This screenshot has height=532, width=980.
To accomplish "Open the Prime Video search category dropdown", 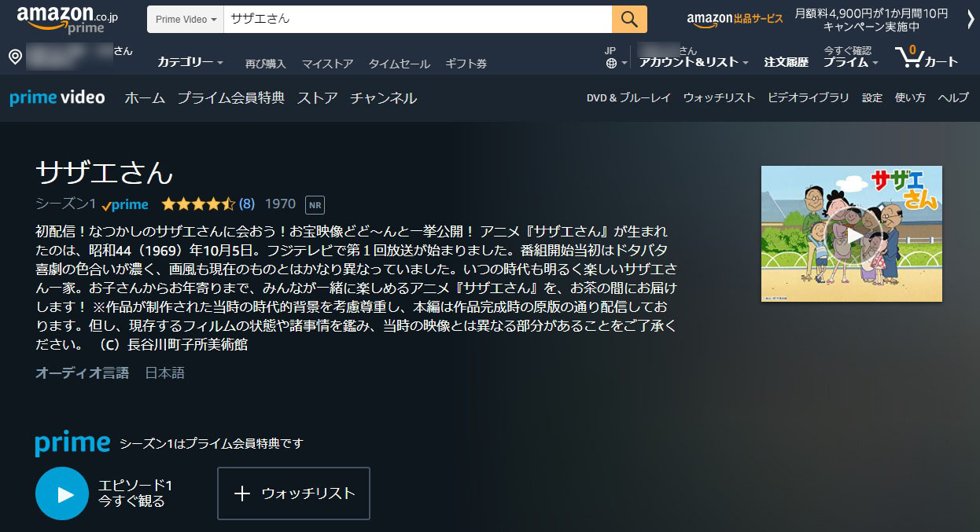I will click(x=186, y=19).
